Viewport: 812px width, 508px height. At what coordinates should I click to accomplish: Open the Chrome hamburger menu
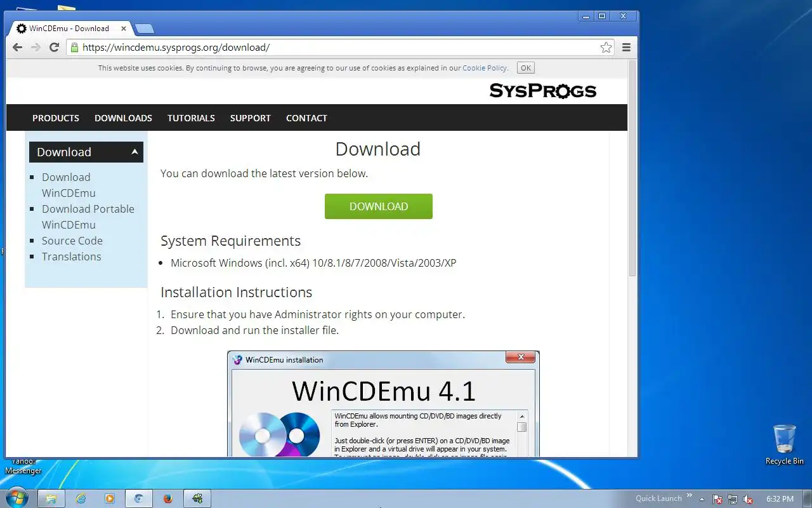click(x=626, y=47)
